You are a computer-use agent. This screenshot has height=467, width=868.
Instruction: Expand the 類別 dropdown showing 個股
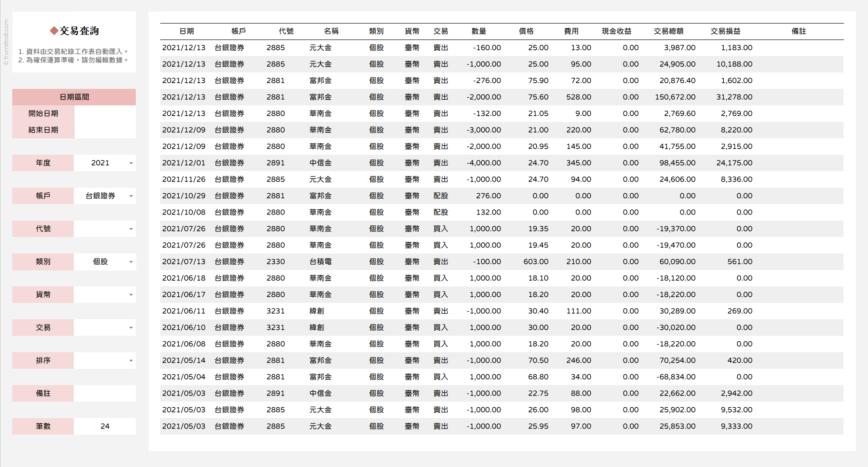[131, 262]
